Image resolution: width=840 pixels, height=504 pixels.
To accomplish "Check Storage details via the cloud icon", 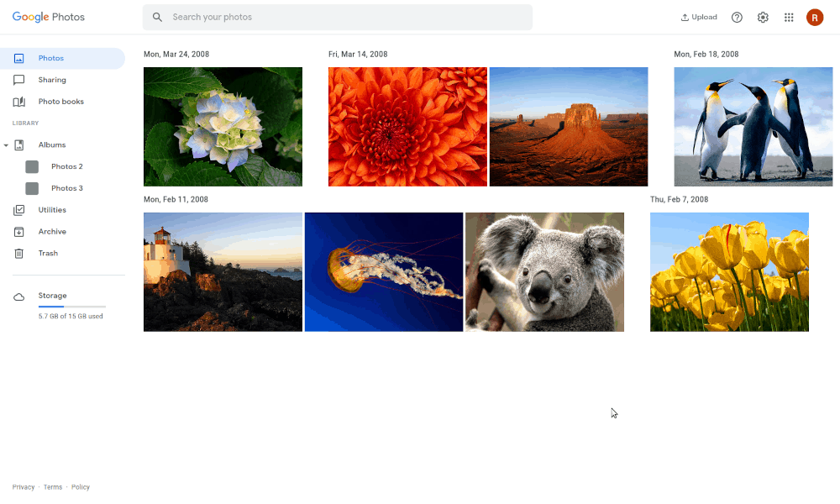I will 18,295.
